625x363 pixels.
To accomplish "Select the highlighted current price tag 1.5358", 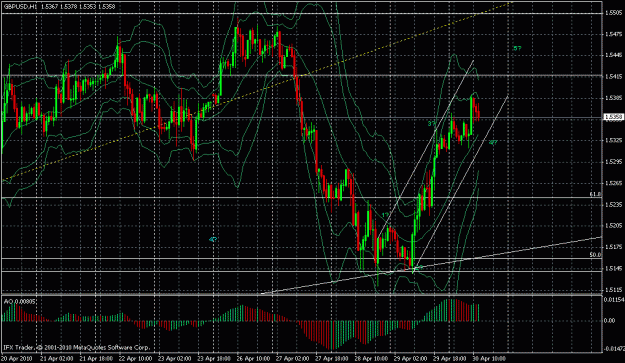I will point(613,117).
